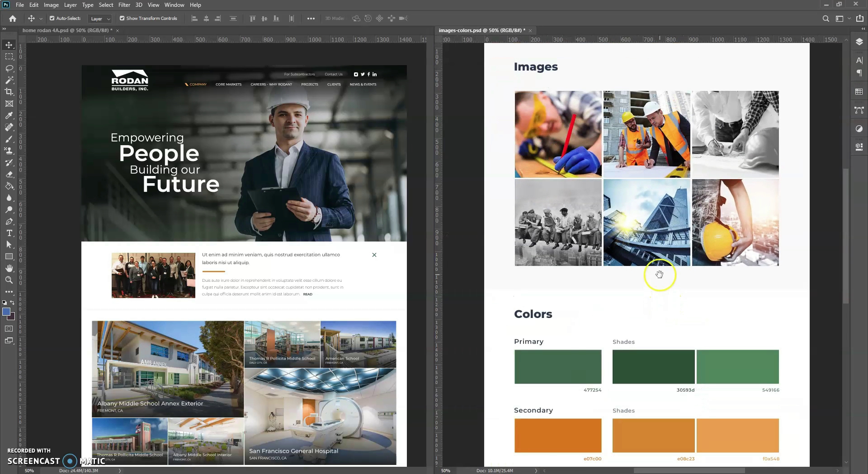The image size is (868, 474).
Task: Uncheck Show Transform Controls
Action: pyautogui.click(x=122, y=19)
